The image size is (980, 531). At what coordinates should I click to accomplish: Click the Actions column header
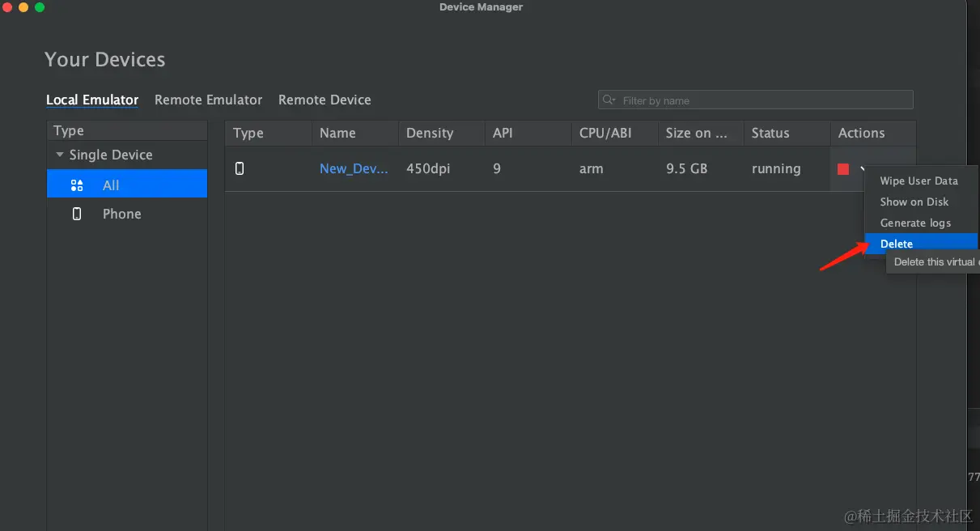click(x=873, y=133)
